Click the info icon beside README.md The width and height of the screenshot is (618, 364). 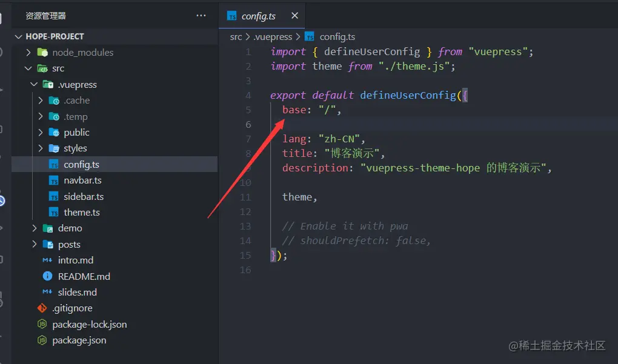pyautogui.click(x=47, y=276)
